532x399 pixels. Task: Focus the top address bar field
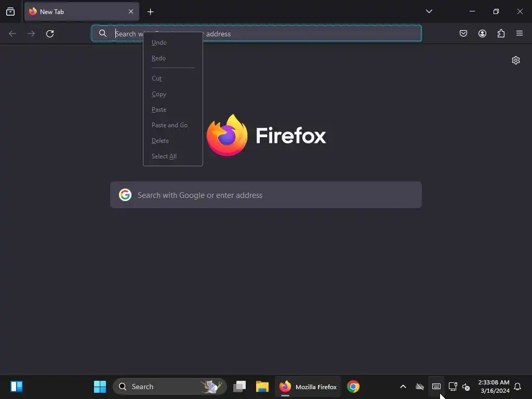click(257, 33)
